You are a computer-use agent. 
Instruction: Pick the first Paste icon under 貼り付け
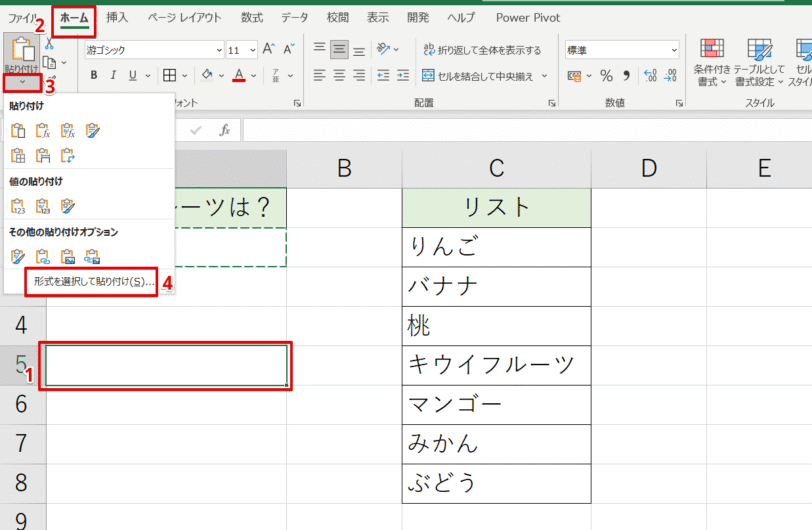click(18, 131)
